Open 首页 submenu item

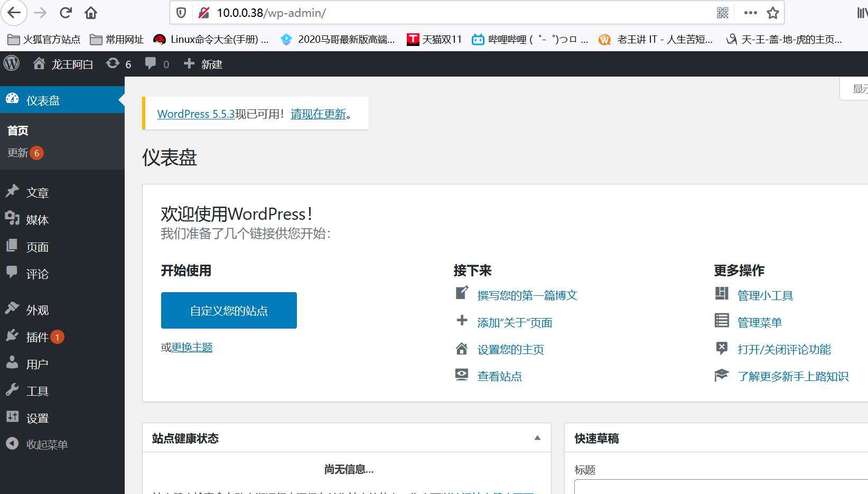pos(17,131)
